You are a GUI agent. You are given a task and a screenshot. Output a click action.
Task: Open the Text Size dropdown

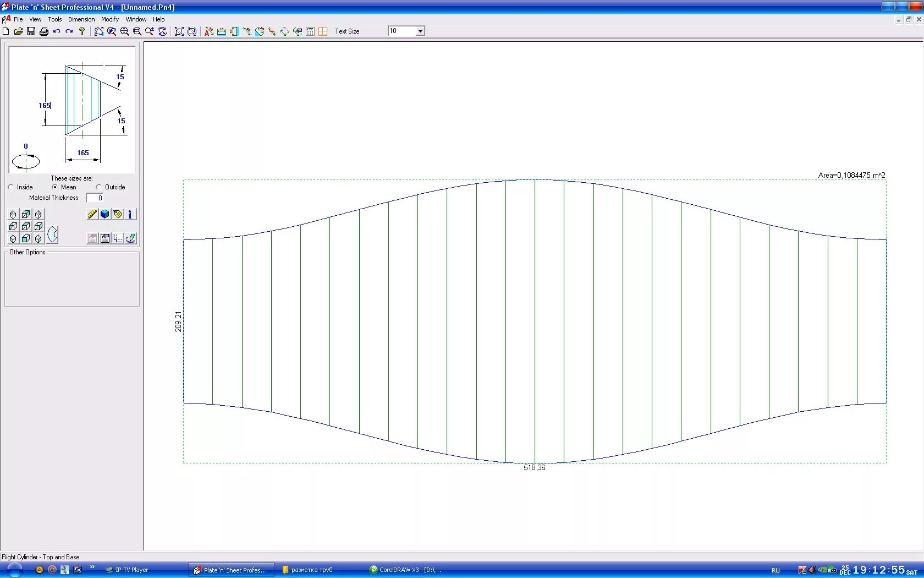[x=420, y=31]
